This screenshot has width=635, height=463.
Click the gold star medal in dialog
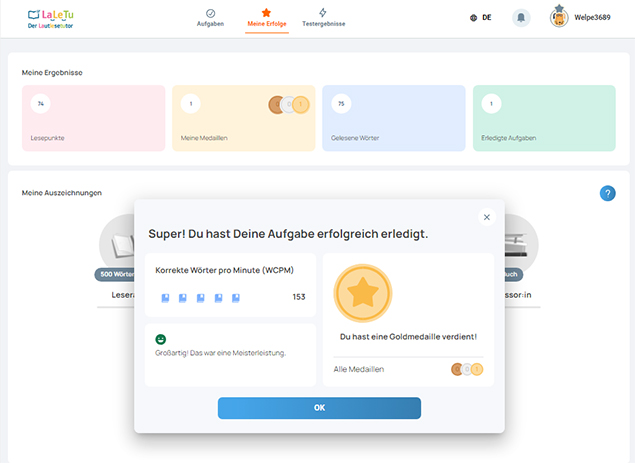[362, 294]
